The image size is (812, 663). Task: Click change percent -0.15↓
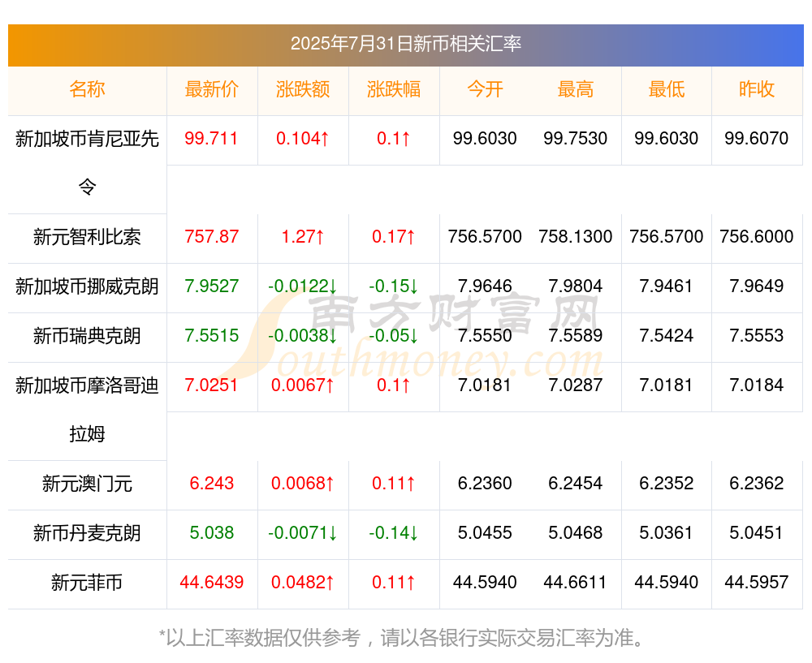click(394, 286)
